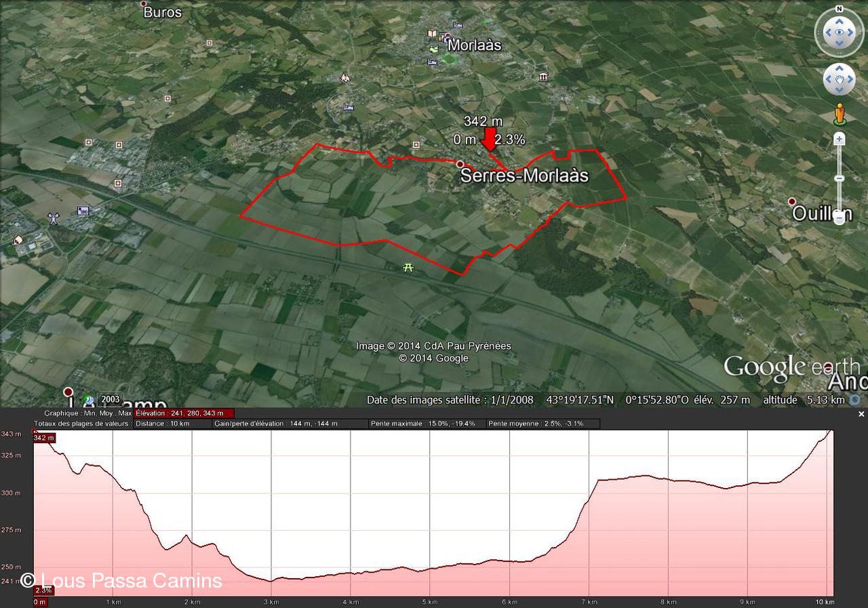Screen dimensions: 868x608
Task: Click the Ouillon place marker
Action: click(x=791, y=201)
